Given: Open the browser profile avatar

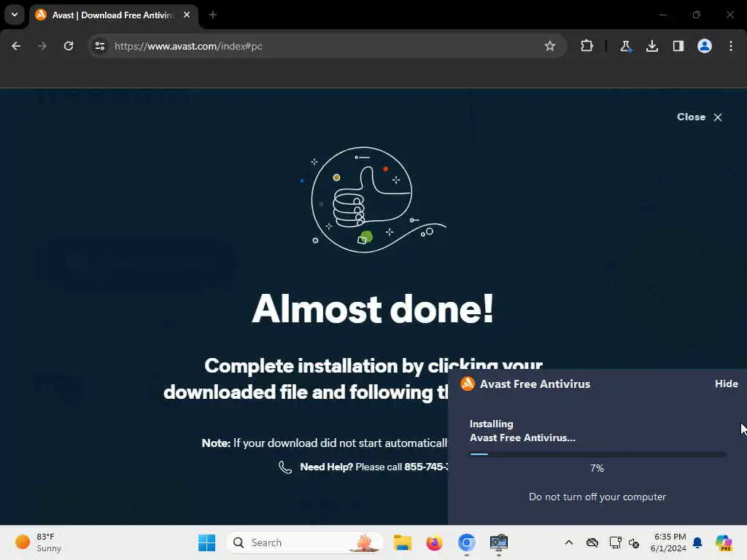Looking at the screenshot, I should point(704,46).
